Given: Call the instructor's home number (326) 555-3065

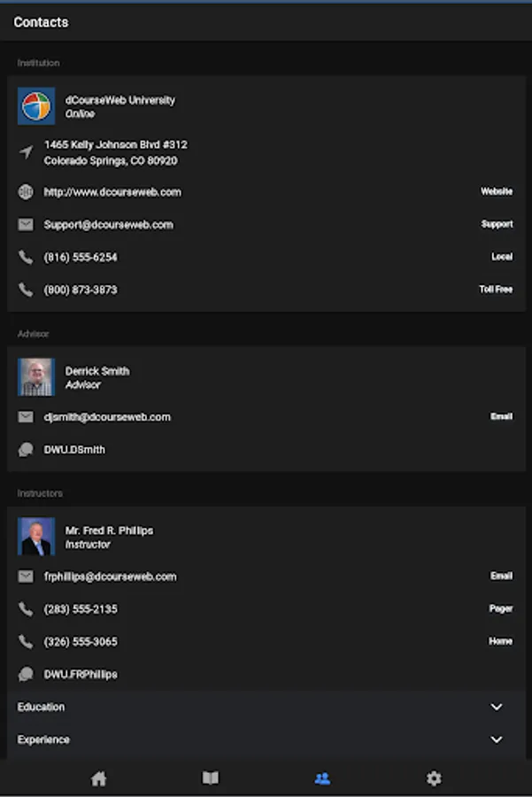Looking at the screenshot, I should tap(81, 642).
